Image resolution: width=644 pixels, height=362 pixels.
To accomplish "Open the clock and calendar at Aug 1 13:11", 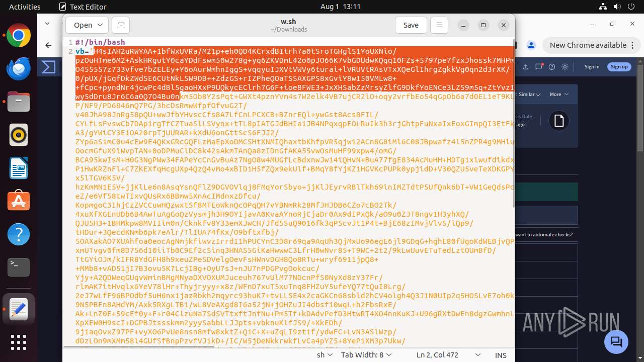I will point(341,7).
